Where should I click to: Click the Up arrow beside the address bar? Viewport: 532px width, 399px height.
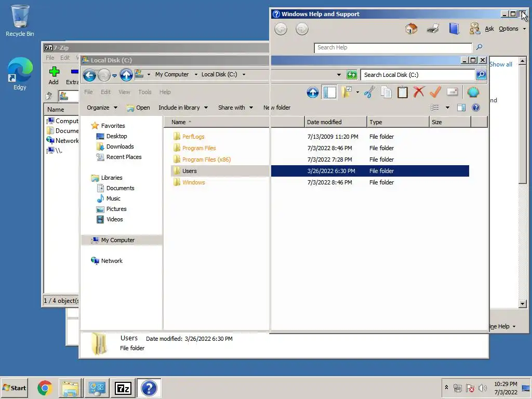point(126,75)
